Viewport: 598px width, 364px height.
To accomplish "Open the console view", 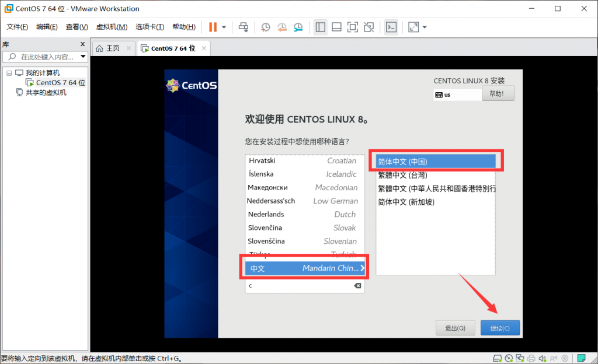I will point(391,27).
